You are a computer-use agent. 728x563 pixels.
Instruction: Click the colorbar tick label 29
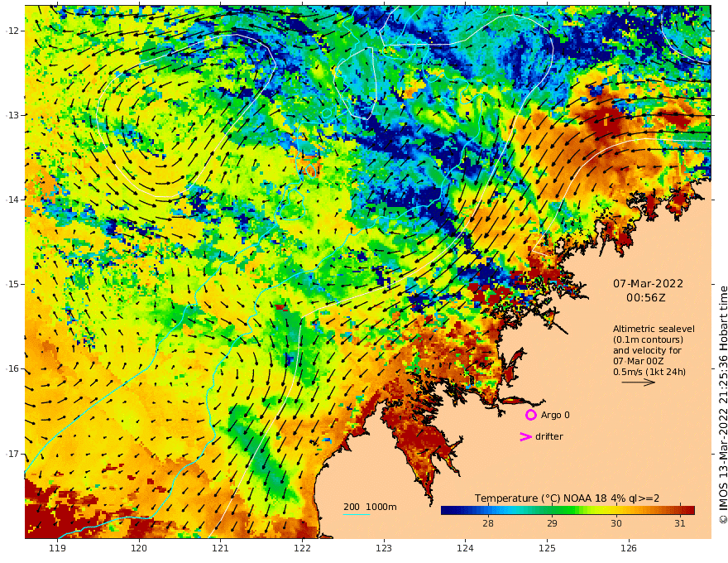(x=552, y=523)
